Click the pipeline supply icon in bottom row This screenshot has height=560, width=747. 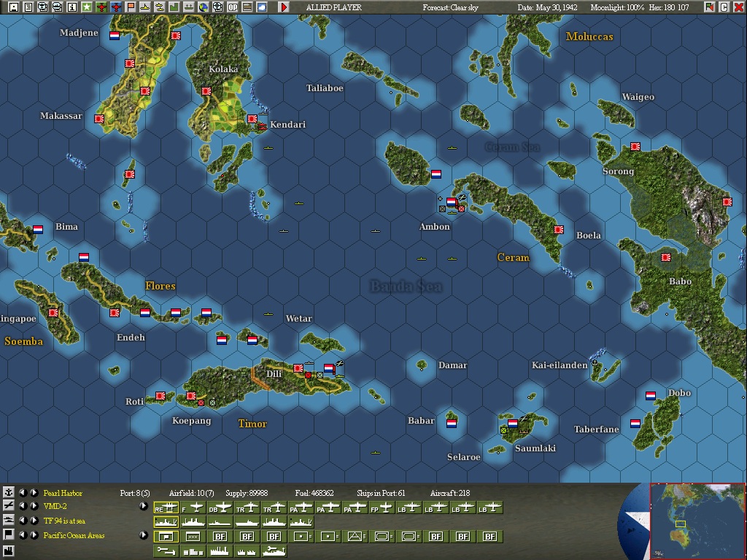point(166,551)
